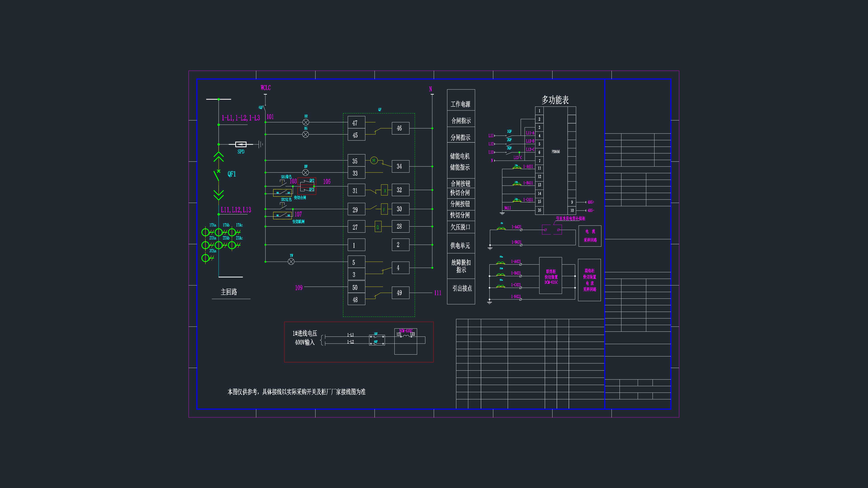Viewport: 868px width, 488px height.
Task: Select the QF1 breaker label
Action: (x=232, y=174)
